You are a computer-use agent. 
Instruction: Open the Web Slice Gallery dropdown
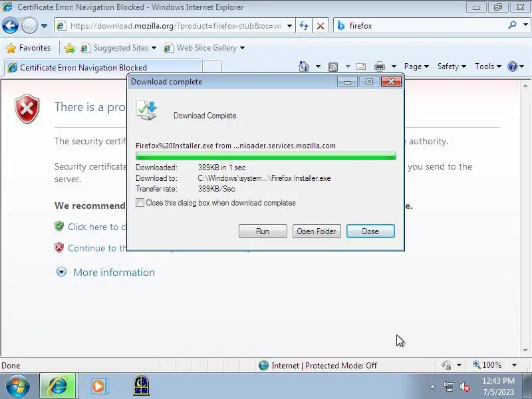coord(204,48)
